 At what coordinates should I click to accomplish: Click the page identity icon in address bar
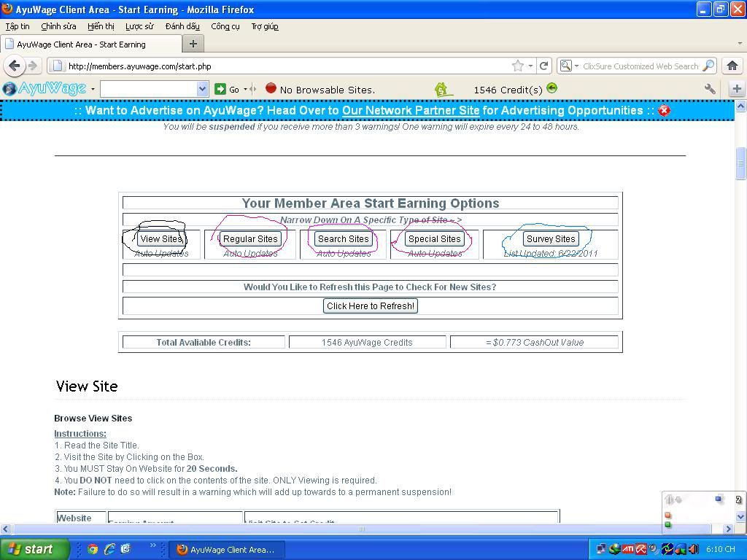(57, 66)
